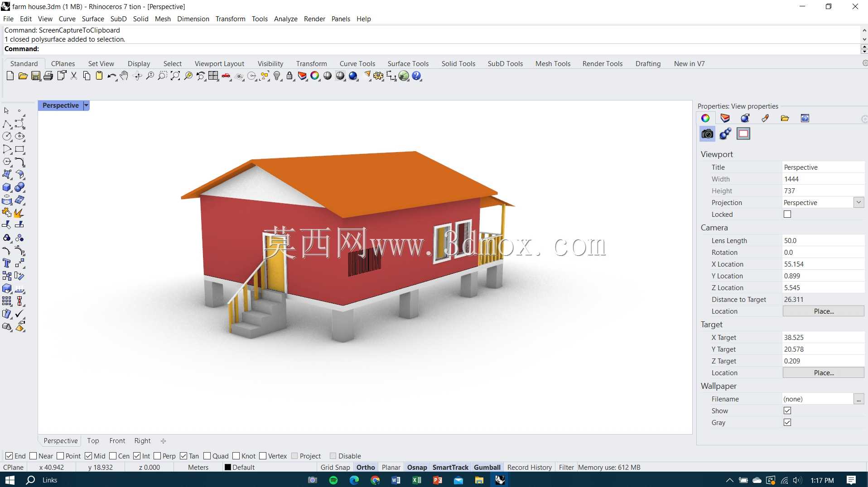Click the Cut scissors icon
The image size is (868, 487).
[74, 76]
